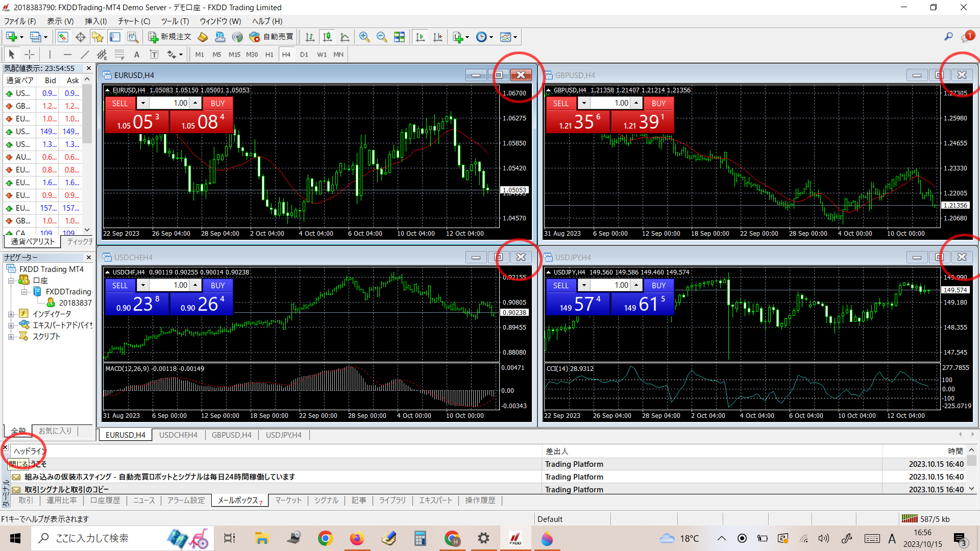980x551 pixels.
Task: Toggle chart shift from right border
Action: (x=437, y=37)
